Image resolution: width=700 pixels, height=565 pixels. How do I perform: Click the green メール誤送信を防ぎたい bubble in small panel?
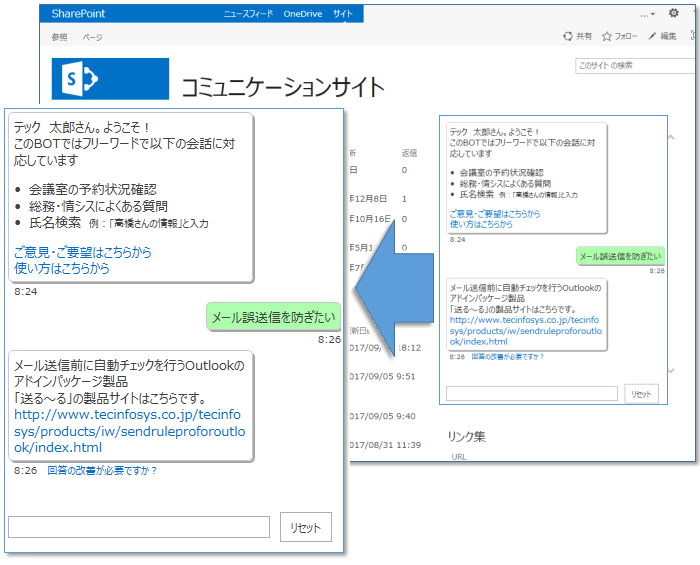tap(620, 256)
